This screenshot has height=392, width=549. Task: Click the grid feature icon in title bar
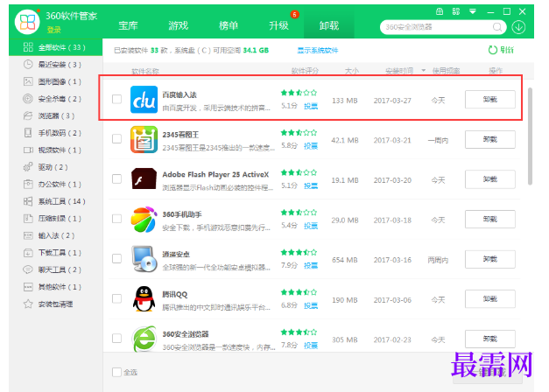(x=456, y=11)
